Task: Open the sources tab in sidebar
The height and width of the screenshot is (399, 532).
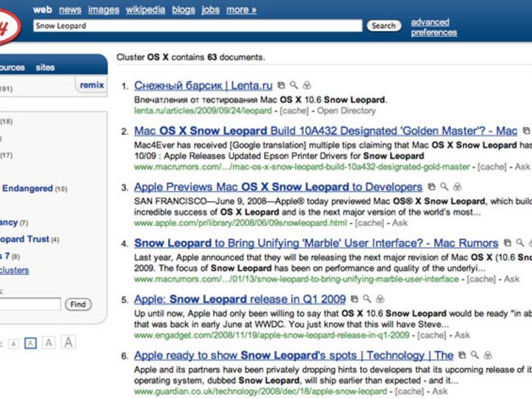Action: tap(12, 68)
